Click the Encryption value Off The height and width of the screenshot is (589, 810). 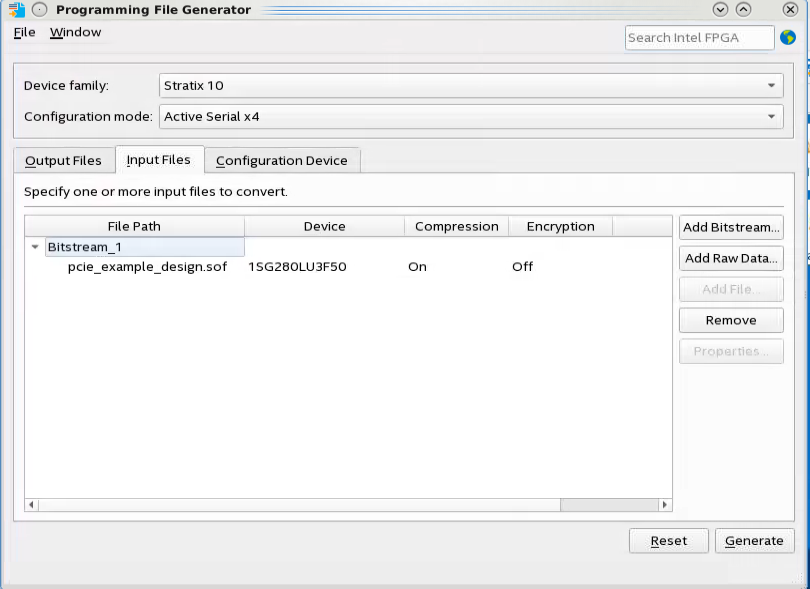point(522,267)
